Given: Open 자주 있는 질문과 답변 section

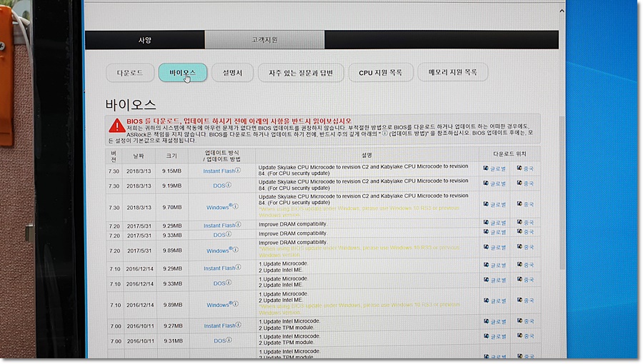Looking at the screenshot, I should point(301,73).
